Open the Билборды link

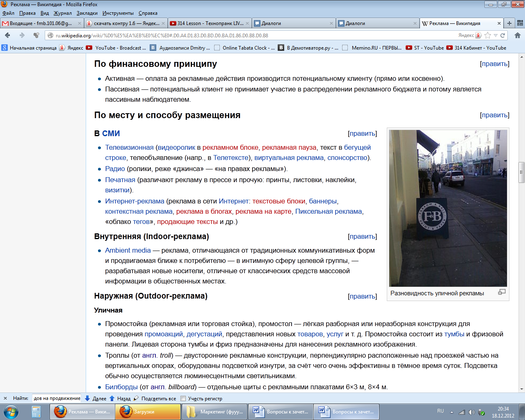point(121,387)
